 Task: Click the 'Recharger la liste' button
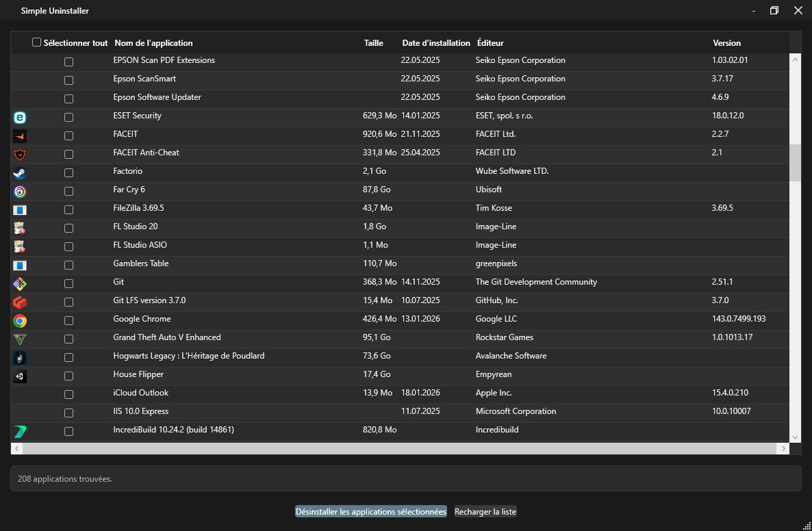tap(485, 512)
